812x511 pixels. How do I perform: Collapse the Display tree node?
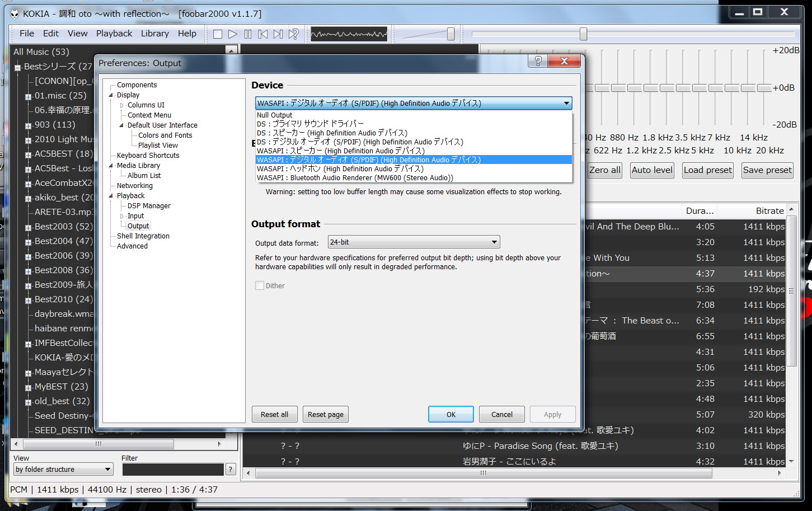click(x=111, y=95)
